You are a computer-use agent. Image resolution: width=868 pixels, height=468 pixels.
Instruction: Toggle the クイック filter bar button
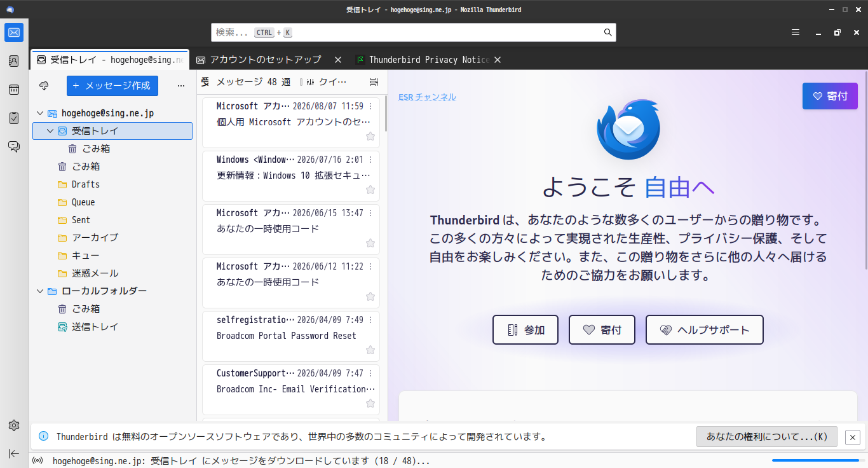(x=327, y=82)
